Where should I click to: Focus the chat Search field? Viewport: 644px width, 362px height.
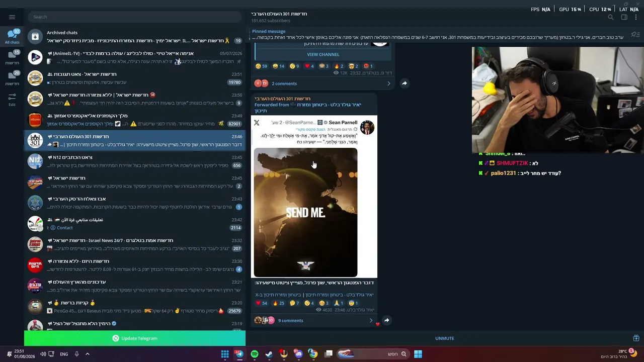(x=135, y=17)
